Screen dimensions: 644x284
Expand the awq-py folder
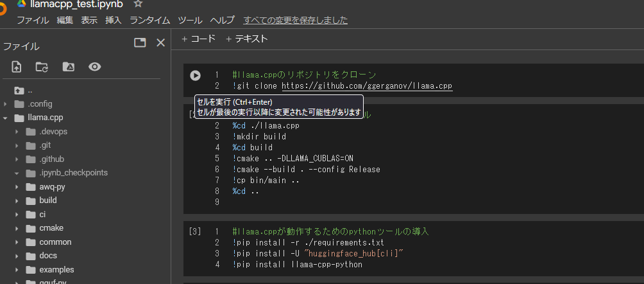(17, 187)
